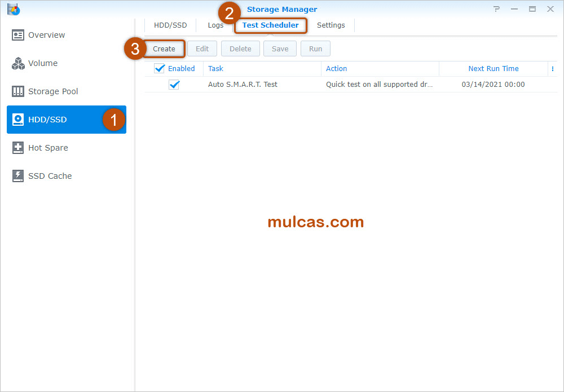The width and height of the screenshot is (564, 392).
Task: Click the Hot Spare plus icon
Action: pos(18,148)
